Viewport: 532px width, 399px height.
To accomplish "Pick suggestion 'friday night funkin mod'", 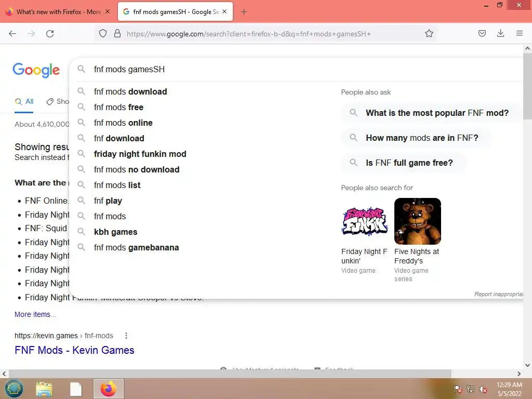I will point(140,154).
